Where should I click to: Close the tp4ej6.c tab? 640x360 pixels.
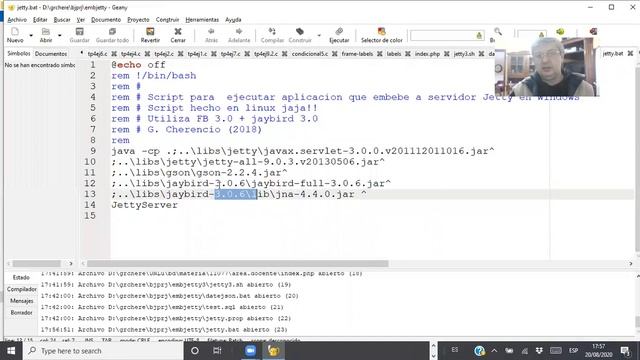click(114, 53)
